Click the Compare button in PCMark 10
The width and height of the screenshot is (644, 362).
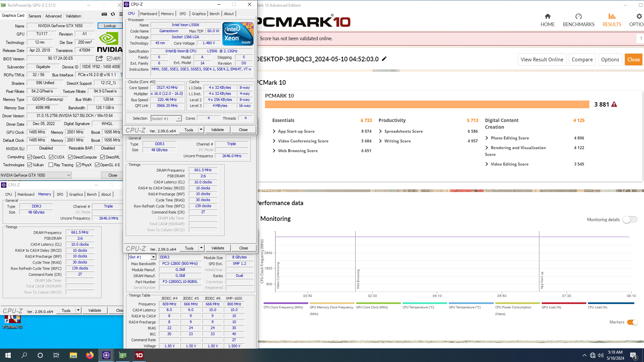582,59
